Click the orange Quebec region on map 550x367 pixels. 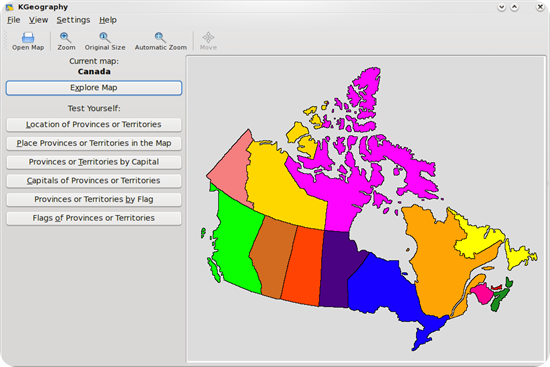(438, 260)
